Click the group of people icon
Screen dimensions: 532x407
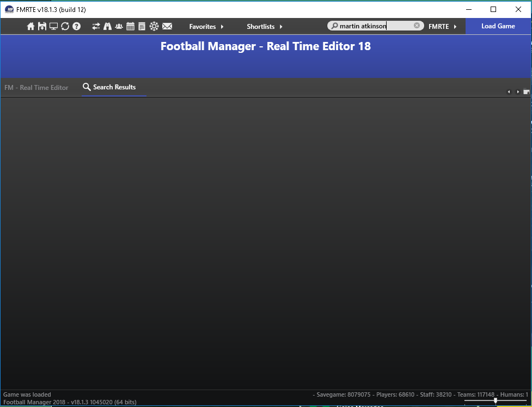pyautogui.click(x=119, y=26)
